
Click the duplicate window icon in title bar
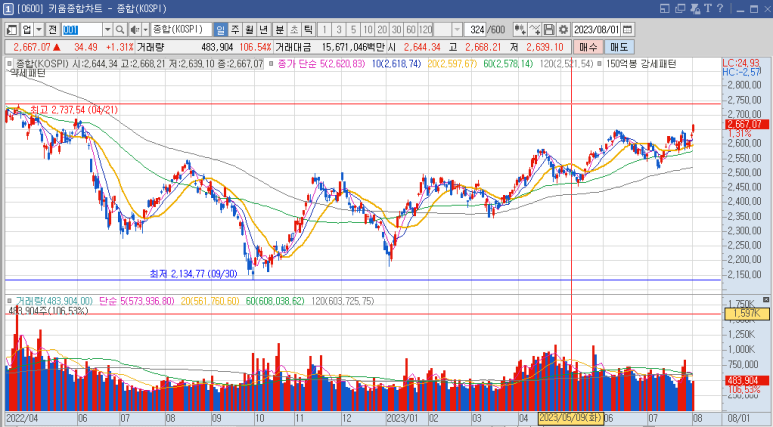(x=680, y=8)
